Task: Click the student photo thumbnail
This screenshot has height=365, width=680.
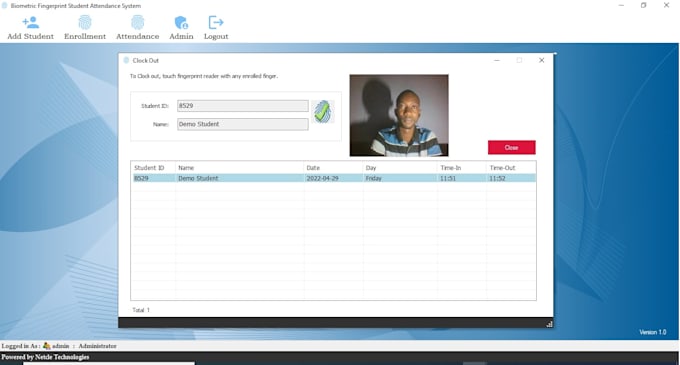Action: click(x=399, y=115)
